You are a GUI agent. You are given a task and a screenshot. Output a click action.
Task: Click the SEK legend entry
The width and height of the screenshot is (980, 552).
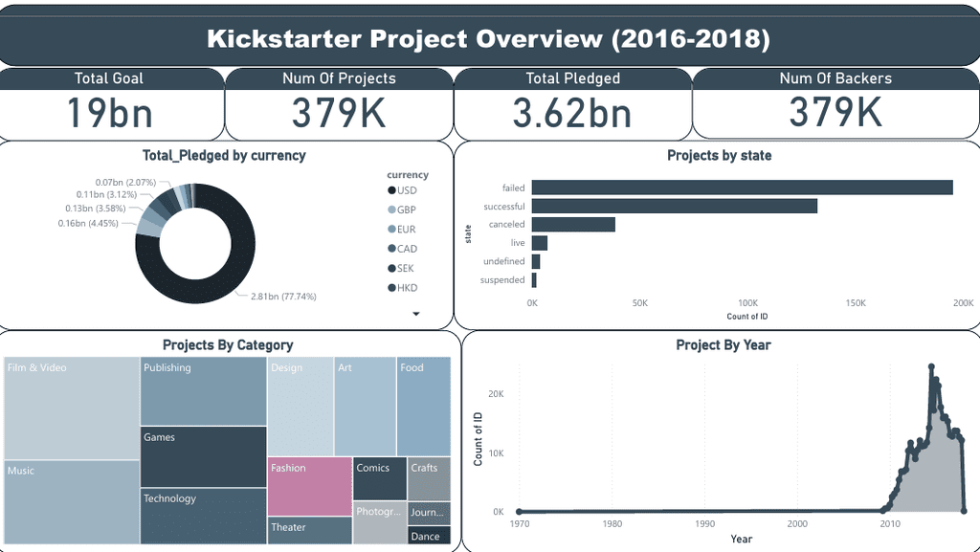click(x=401, y=269)
